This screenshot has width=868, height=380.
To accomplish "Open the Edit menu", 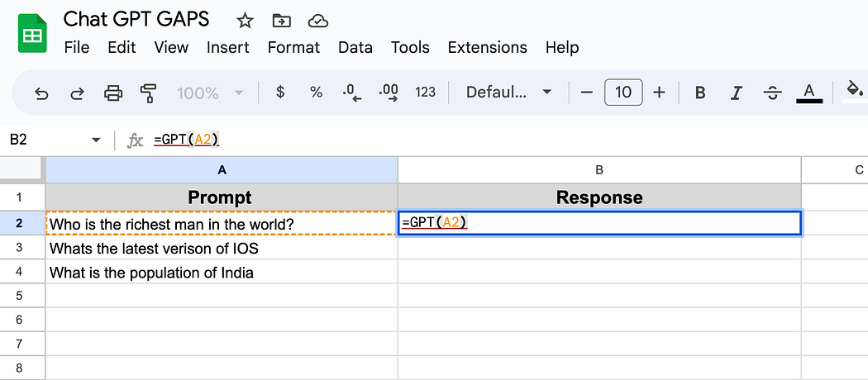I will click(122, 48).
